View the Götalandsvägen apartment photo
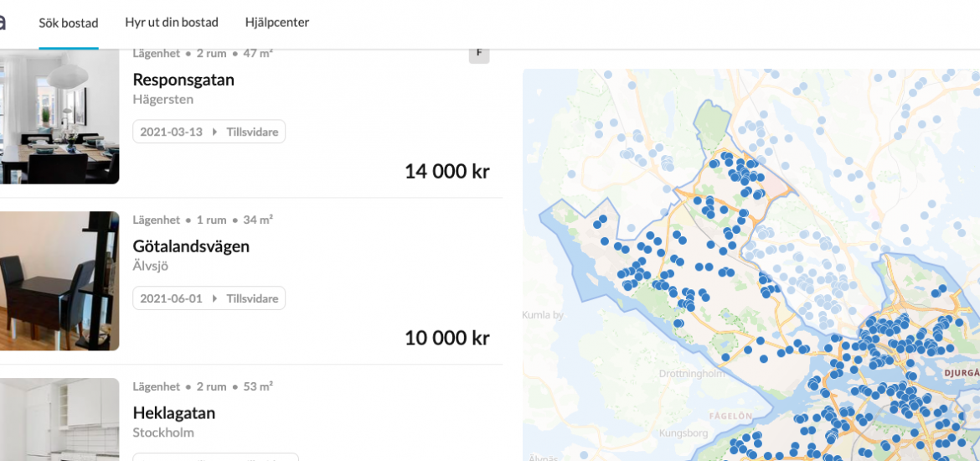Screen dimensions: 980x461 click(x=59, y=281)
